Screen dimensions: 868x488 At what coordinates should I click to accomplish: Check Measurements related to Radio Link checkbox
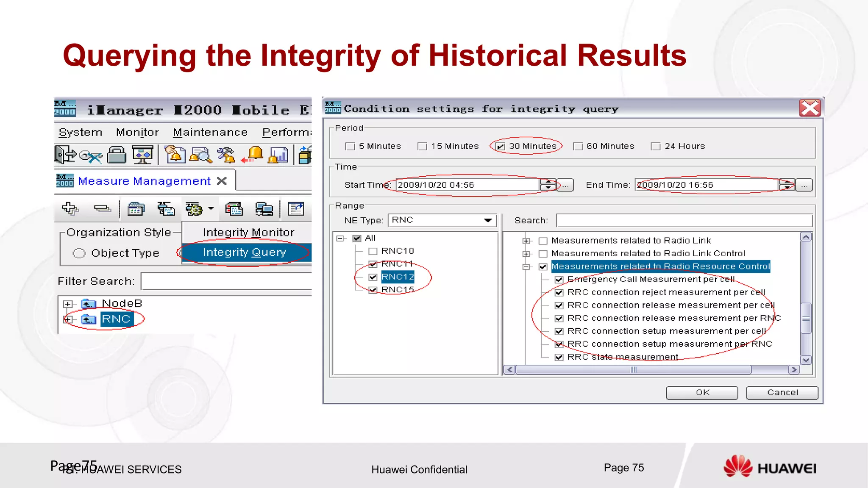click(543, 241)
